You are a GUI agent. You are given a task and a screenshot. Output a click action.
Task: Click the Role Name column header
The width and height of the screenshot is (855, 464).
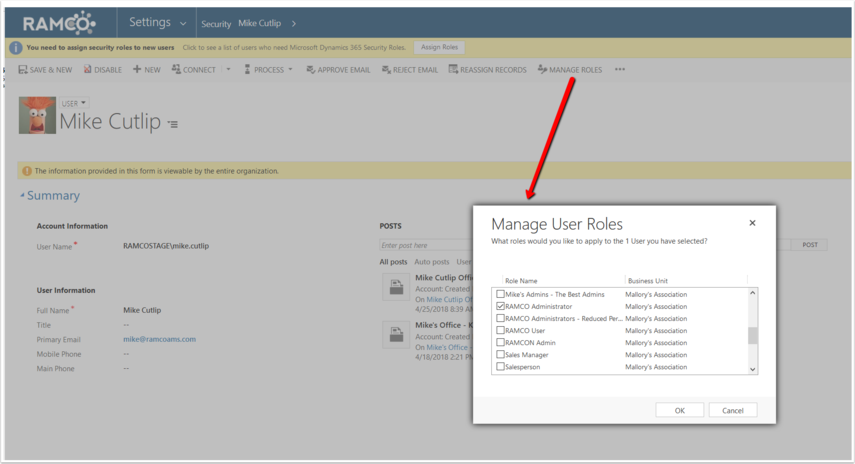coord(521,281)
